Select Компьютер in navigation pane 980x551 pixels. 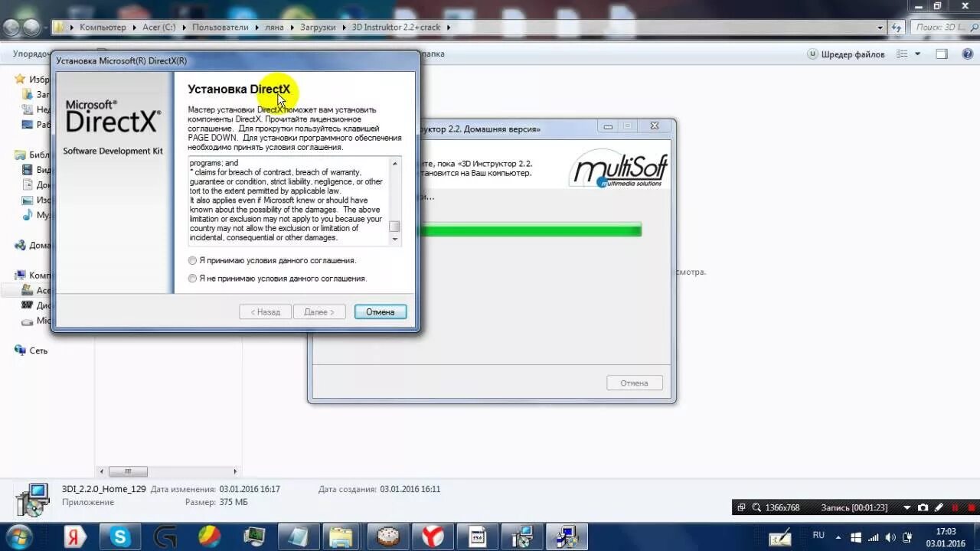pyautogui.click(x=32, y=275)
